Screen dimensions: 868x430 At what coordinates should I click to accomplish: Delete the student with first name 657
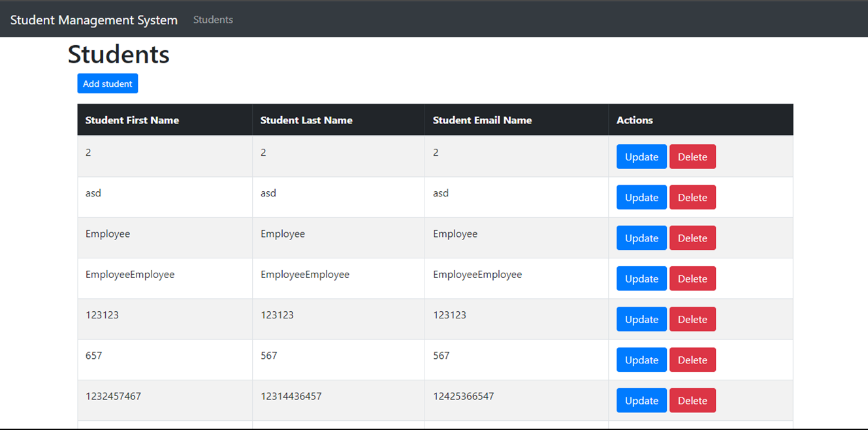tap(692, 360)
